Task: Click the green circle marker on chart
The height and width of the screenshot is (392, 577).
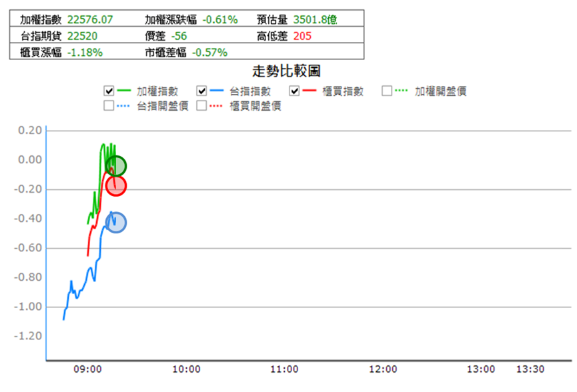Action: tap(116, 166)
